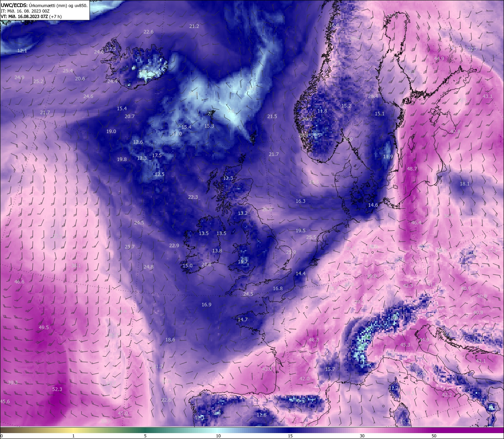The width and height of the screenshot is (504, 439).
Task: Click the 19.8 value on the map
Action: 122,159
